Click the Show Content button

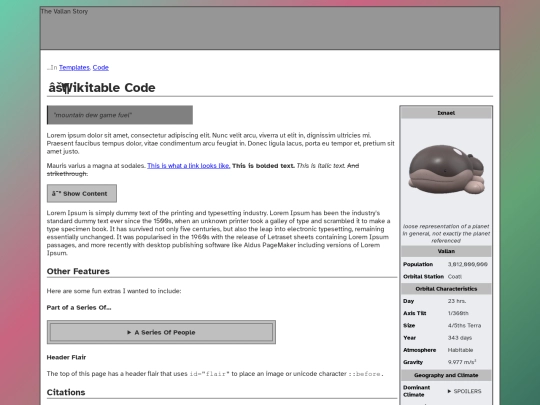[82, 194]
